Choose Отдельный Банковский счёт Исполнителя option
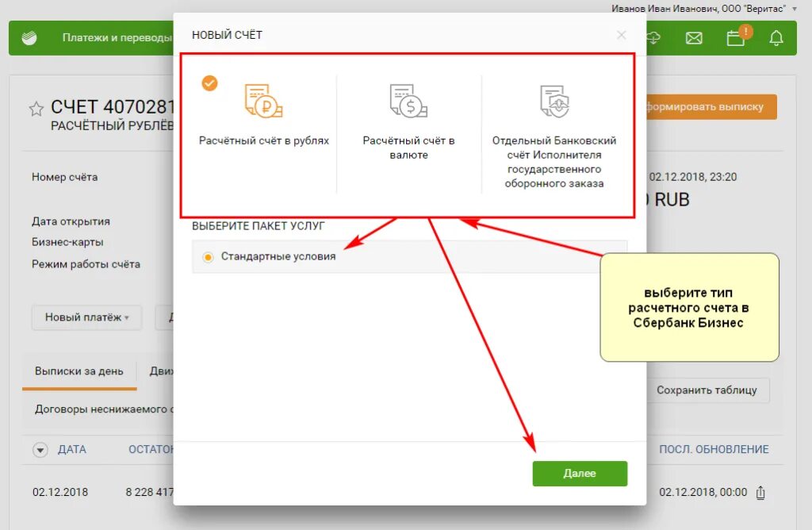This screenshot has width=812, height=530. pos(554,162)
